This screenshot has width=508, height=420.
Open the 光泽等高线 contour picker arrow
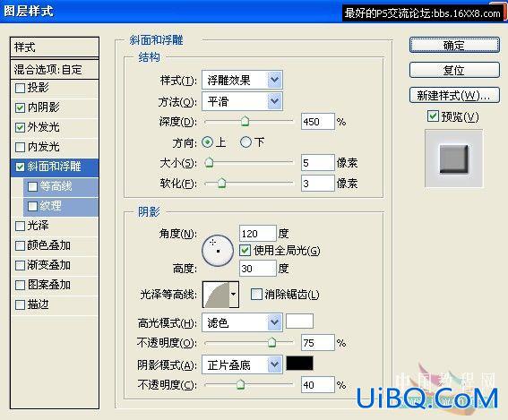click(x=234, y=295)
